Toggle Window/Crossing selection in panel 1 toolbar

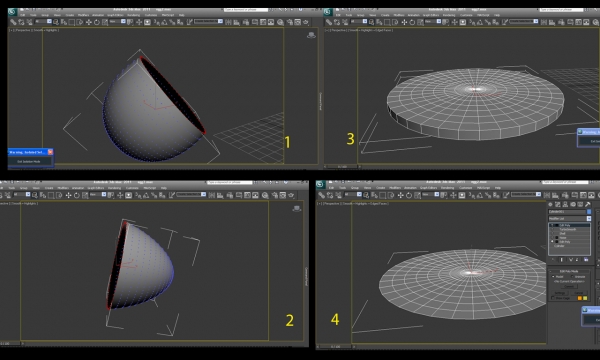point(79,22)
